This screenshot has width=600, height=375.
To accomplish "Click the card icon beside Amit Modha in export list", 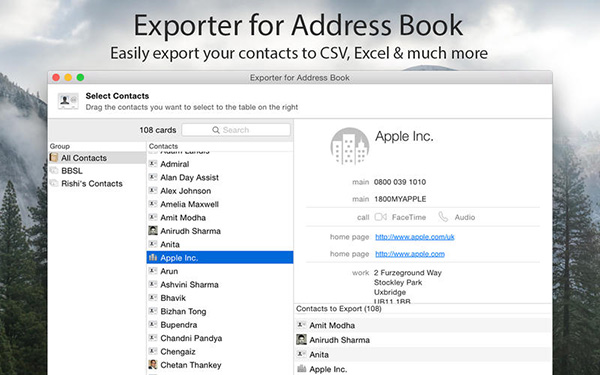I will pos(302,325).
